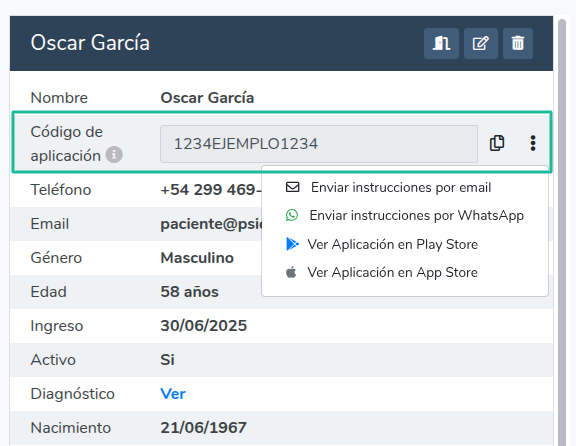576x446 pixels.
Task: Click the envelope email icon in menu
Action: (292, 187)
